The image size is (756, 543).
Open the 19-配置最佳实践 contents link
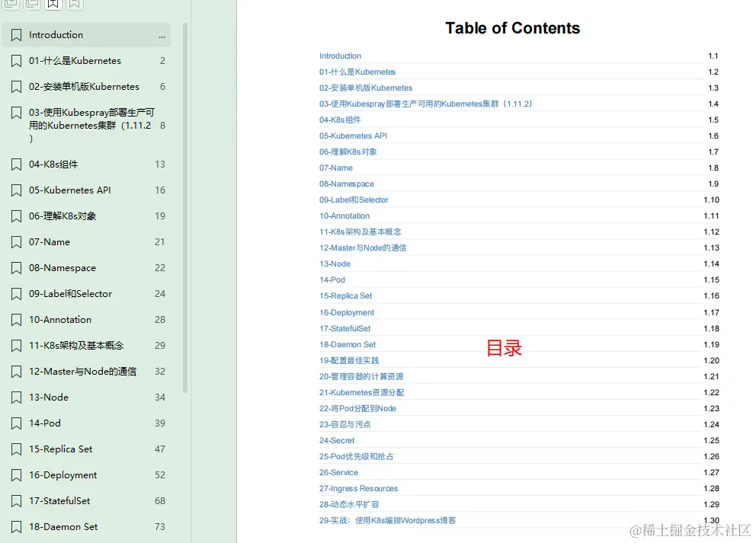[348, 360]
